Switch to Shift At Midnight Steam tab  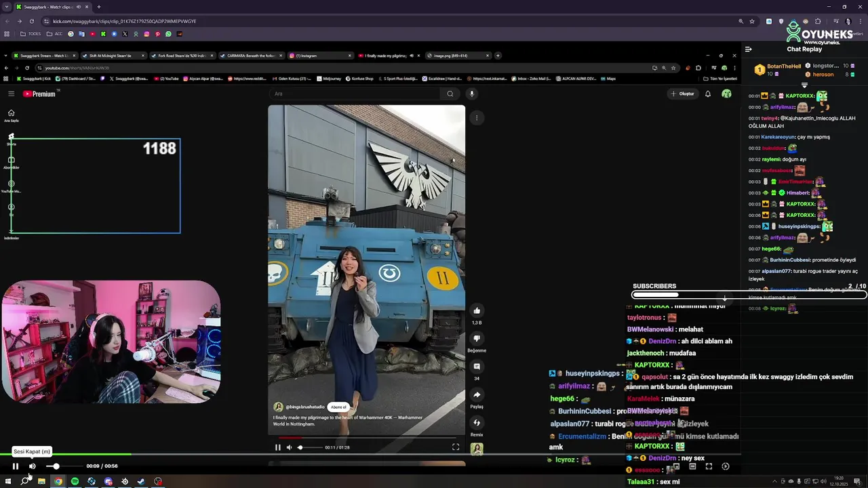pyautogui.click(x=113, y=56)
